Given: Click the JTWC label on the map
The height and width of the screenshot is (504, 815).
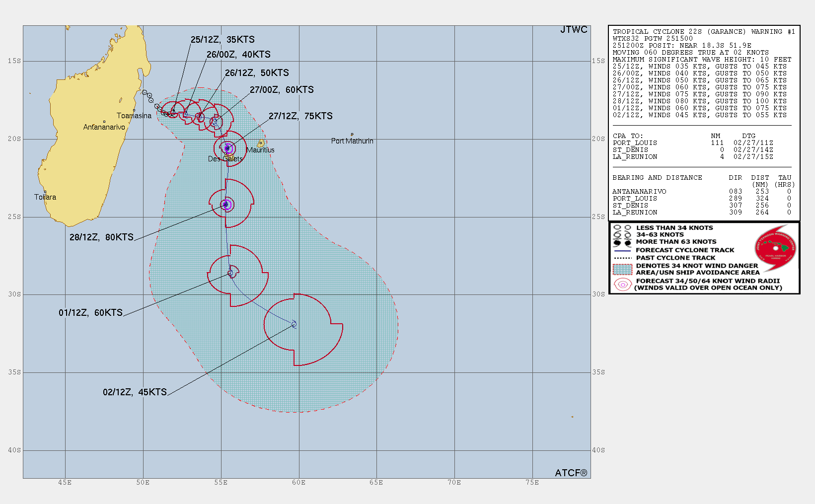Looking at the screenshot, I should (x=574, y=30).
